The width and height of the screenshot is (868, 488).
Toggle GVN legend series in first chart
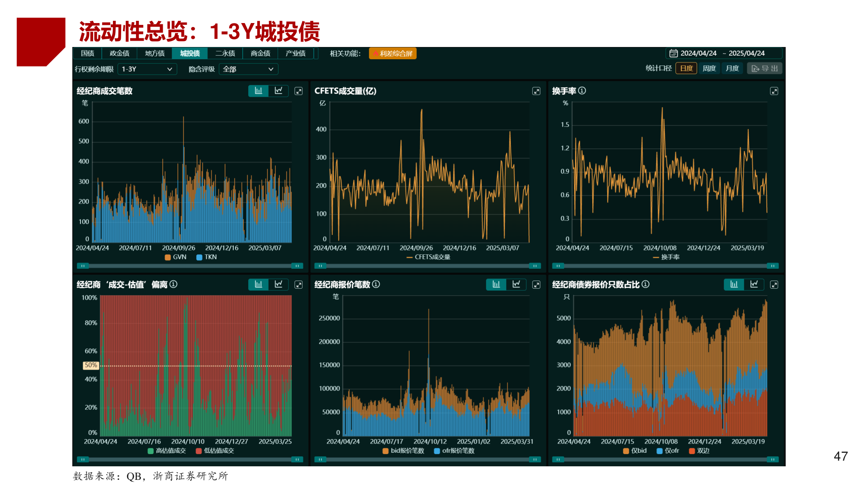coord(175,257)
